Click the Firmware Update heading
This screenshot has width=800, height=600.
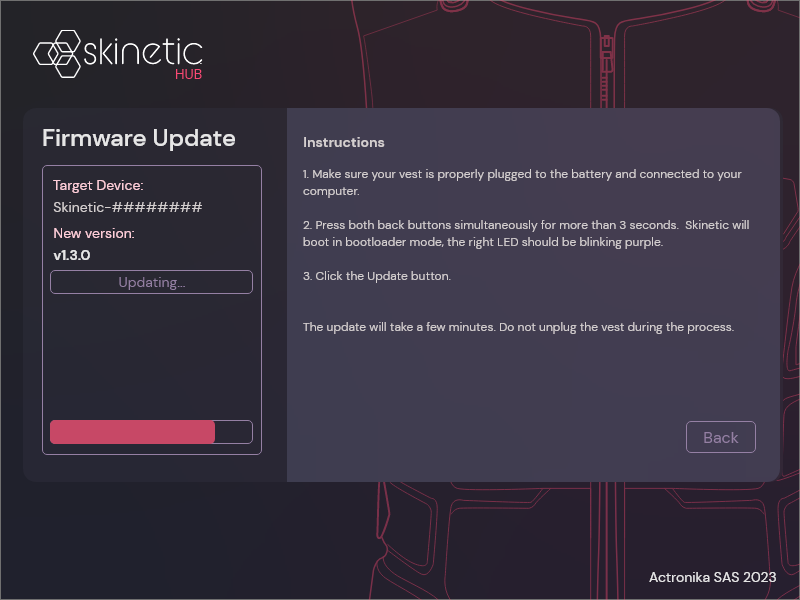[138, 138]
